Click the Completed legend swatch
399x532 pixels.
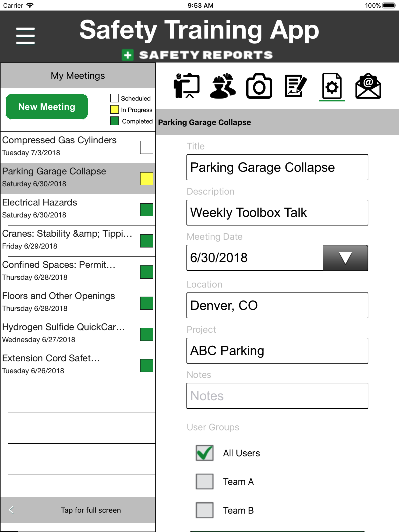[x=114, y=121]
